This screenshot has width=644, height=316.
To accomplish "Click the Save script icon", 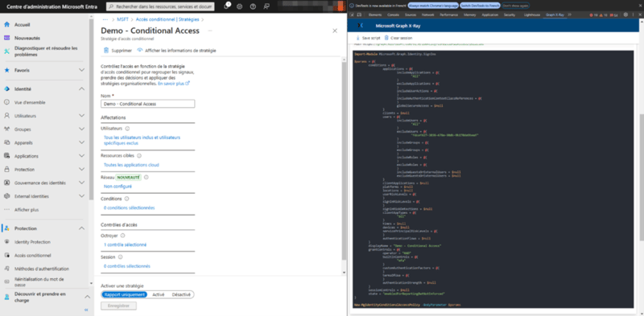I will click(357, 37).
